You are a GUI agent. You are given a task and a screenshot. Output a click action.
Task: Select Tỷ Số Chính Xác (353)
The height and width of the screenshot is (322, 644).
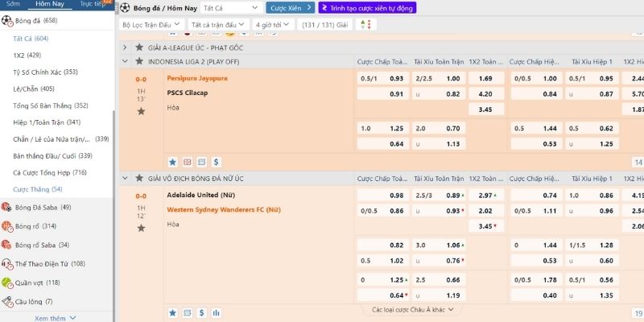[45, 72]
